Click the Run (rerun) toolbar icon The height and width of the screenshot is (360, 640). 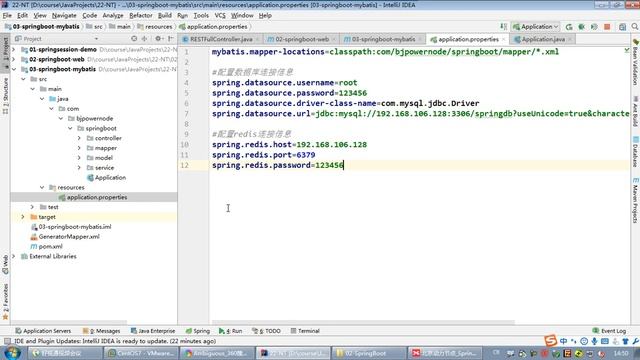[x=569, y=27]
